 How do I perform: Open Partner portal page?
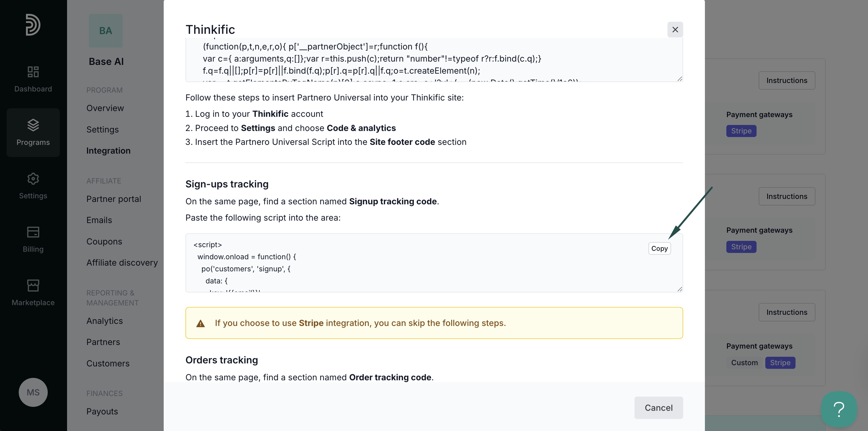click(114, 199)
